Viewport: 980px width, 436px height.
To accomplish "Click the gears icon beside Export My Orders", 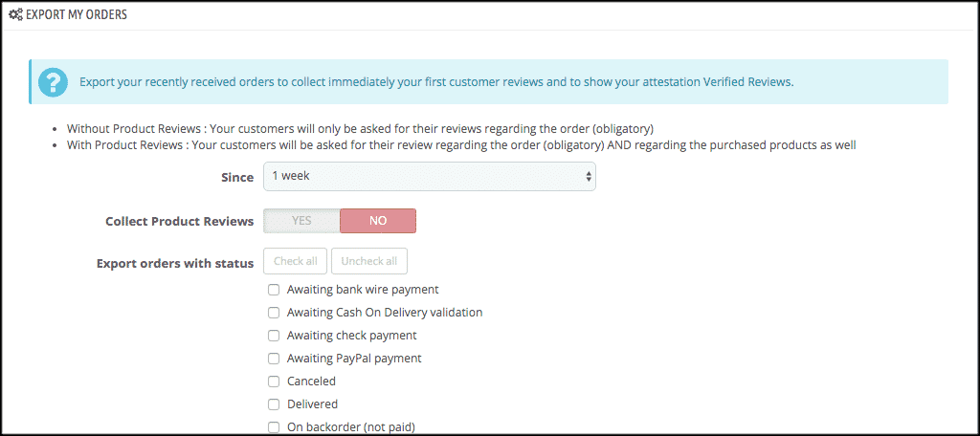I will tap(15, 14).
